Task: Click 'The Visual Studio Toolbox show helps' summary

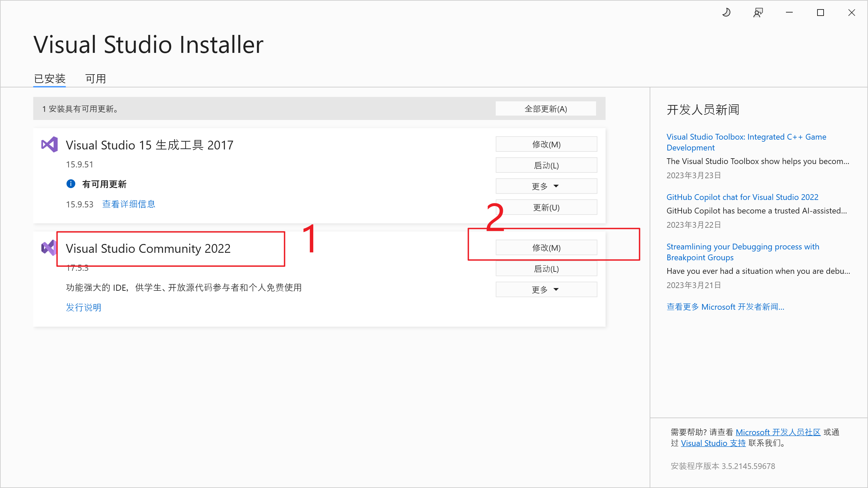Action: click(x=758, y=161)
